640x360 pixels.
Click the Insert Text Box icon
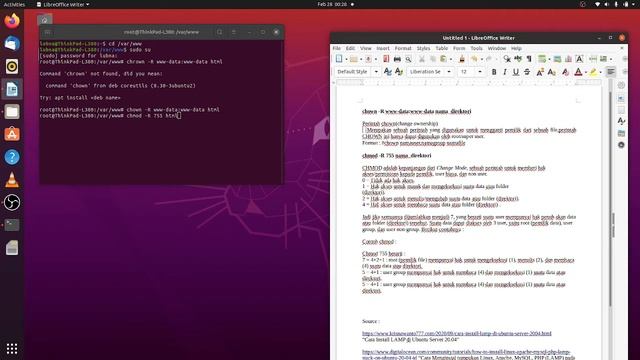pos(579,59)
